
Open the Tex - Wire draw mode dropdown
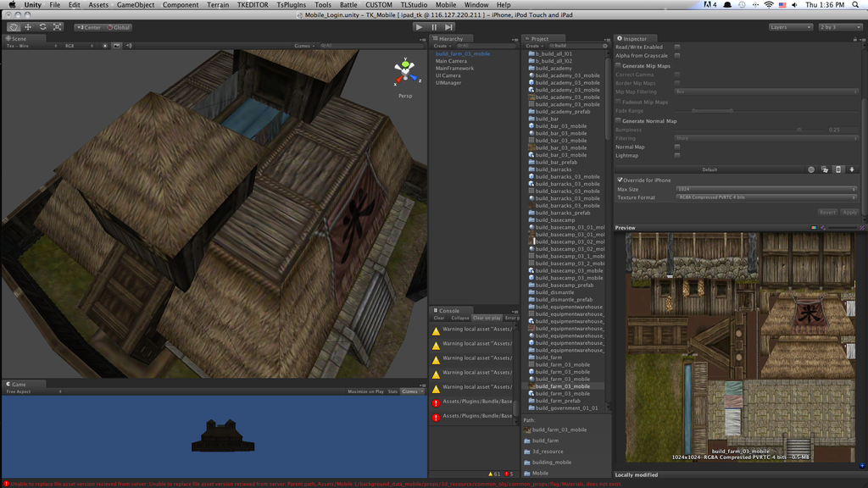tap(31, 46)
